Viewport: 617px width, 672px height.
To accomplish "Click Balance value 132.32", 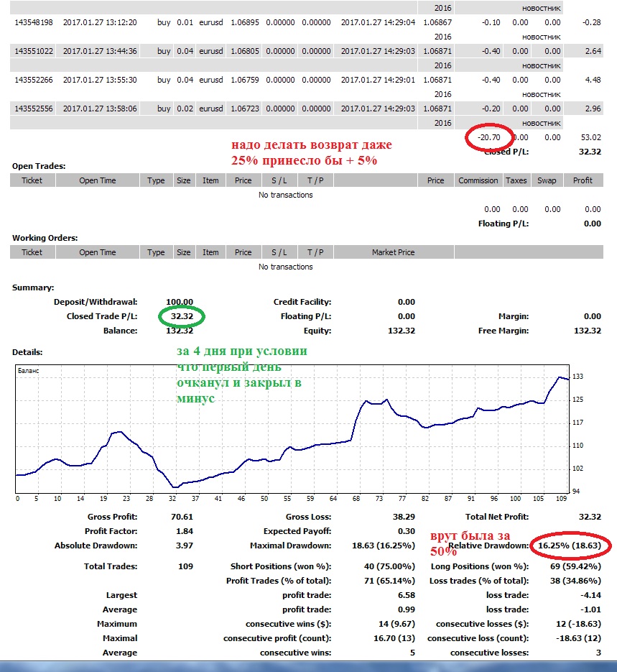I will point(180,331).
